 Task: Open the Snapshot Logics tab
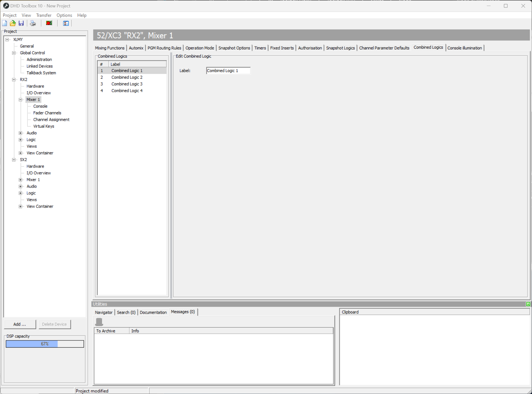(340, 48)
